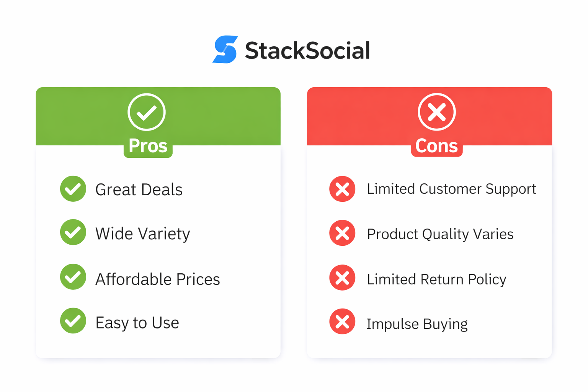
Task: Click the red X beside Limited Return Policy
Action: (342, 278)
